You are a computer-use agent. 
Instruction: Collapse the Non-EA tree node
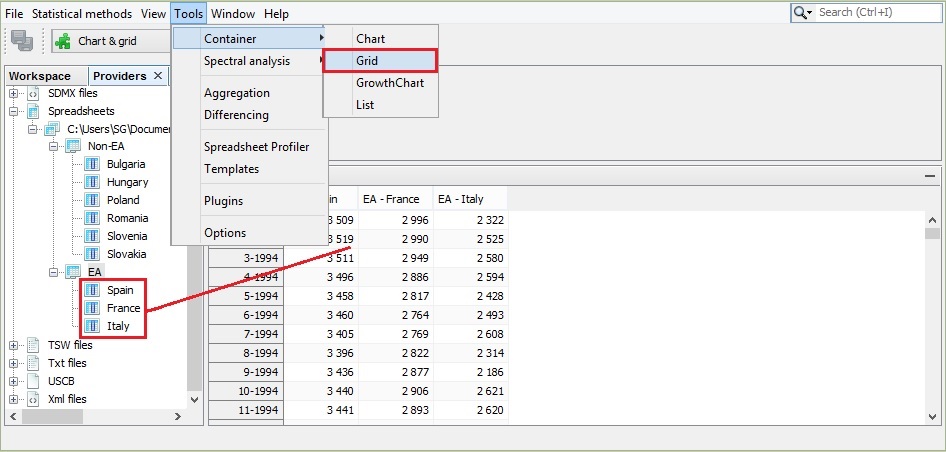(x=53, y=146)
